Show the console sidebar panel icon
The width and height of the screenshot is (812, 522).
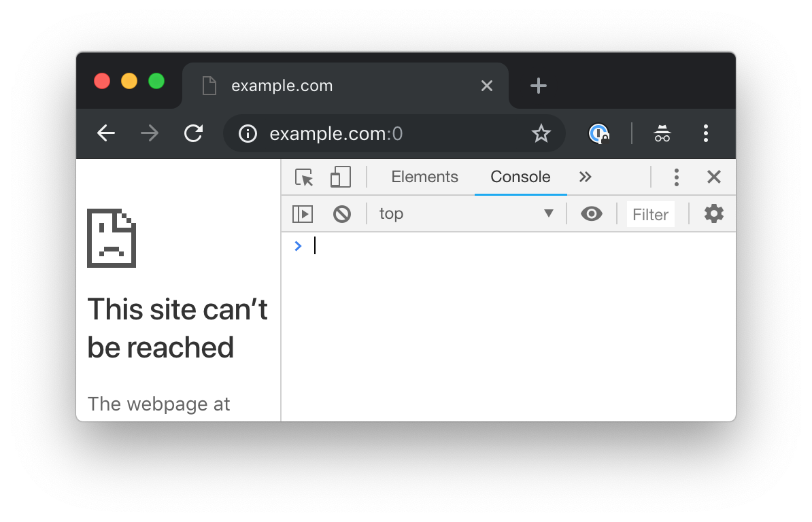point(303,213)
